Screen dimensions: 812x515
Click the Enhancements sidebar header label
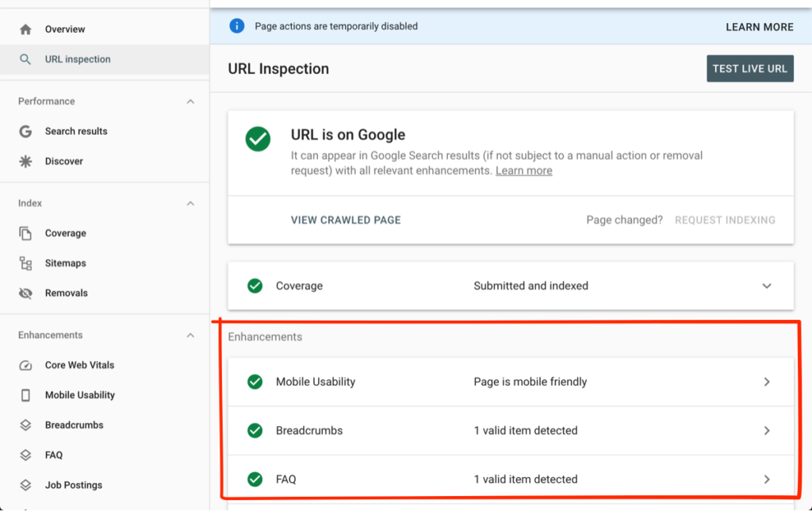(x=50, y=335)
